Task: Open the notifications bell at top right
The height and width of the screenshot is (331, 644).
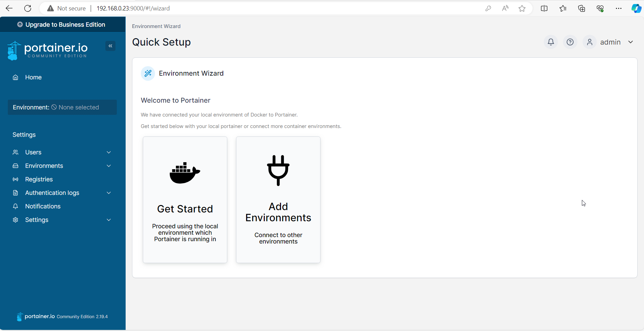Action: (550, 42)
